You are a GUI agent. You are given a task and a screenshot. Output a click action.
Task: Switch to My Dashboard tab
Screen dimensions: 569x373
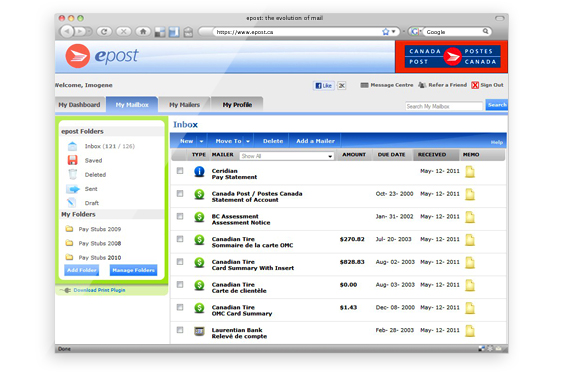point(79,105)
